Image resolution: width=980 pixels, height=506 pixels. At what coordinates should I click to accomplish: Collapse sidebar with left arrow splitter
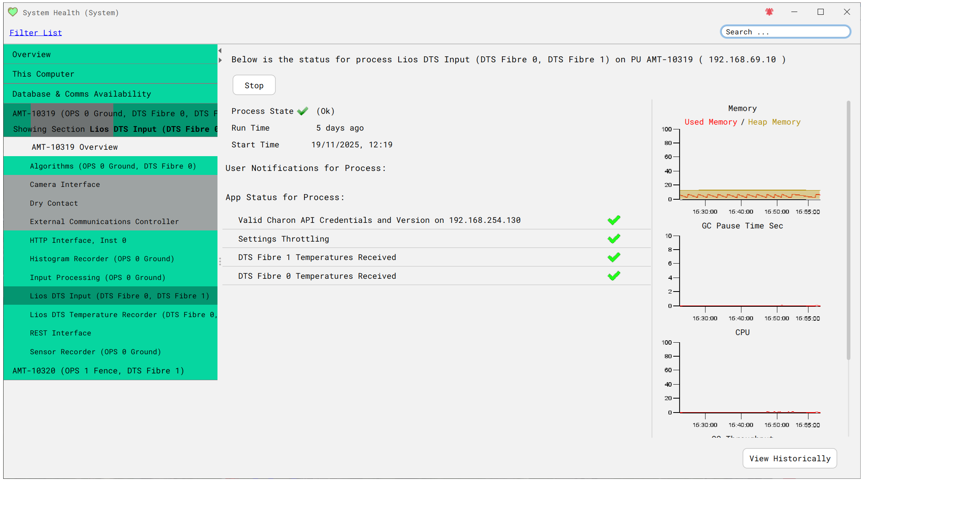[x=220, y=51]
